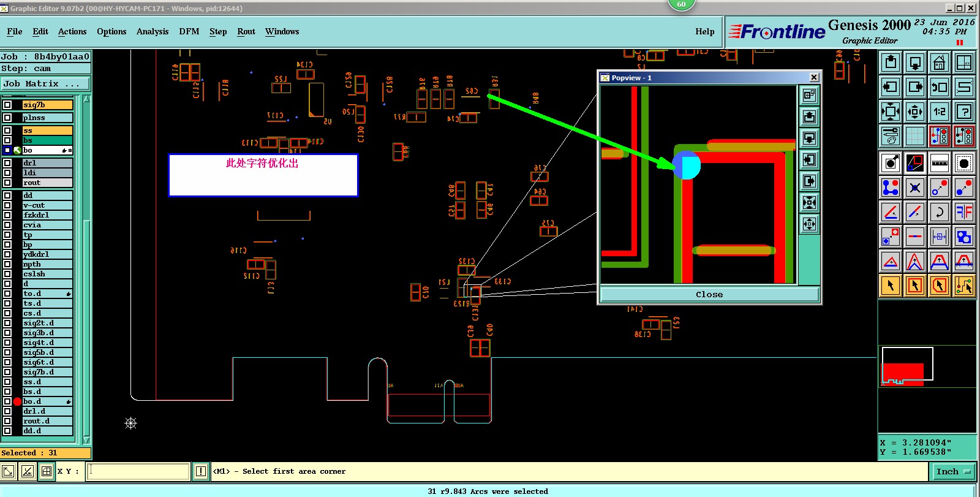Viewport: 980px width, 497px height.
Task: Select the sig4t.d layer name
Action: tap(47, 343)
